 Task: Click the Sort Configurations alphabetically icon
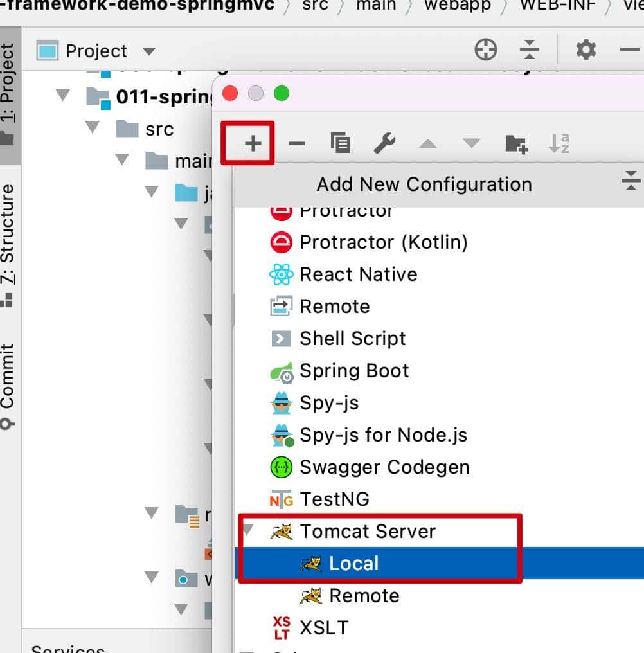(x=559, y=143)
